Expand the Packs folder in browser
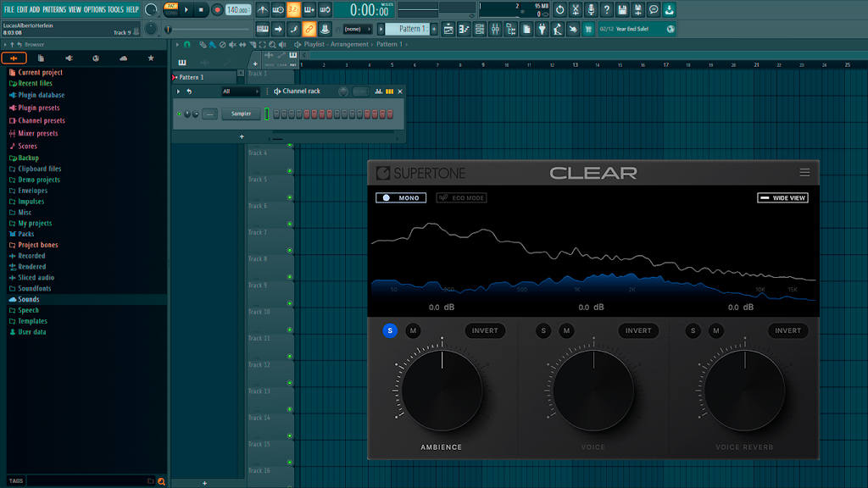The height and width of the screenshot is (488, 868). (26, 234)
